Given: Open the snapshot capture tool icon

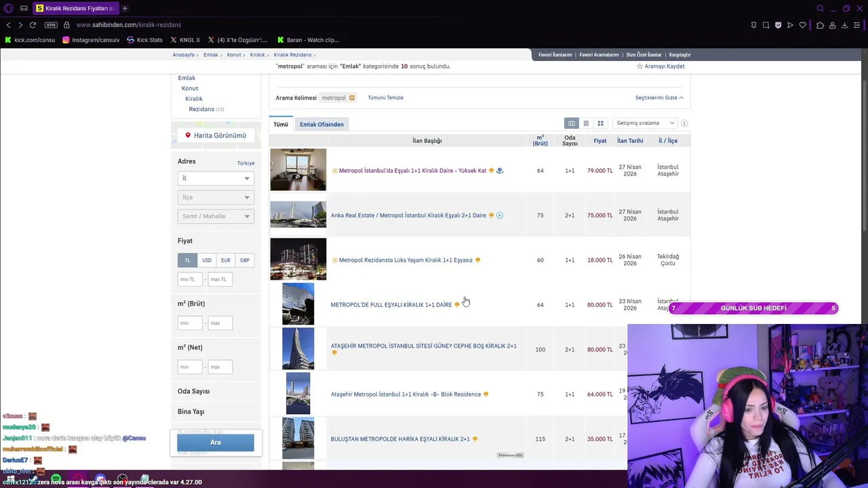Looking at the screenshot, I should (x=766, y=25).
